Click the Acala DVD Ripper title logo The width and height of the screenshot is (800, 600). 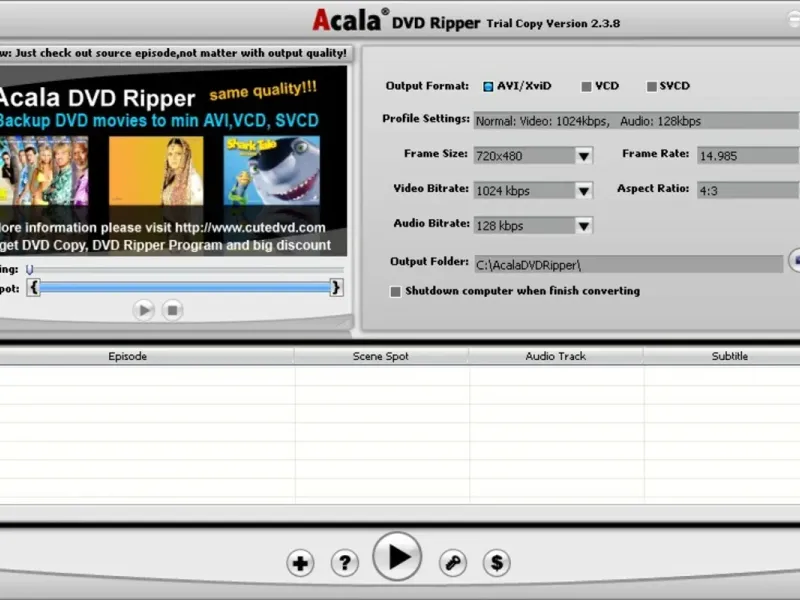[x=396, y=21]
